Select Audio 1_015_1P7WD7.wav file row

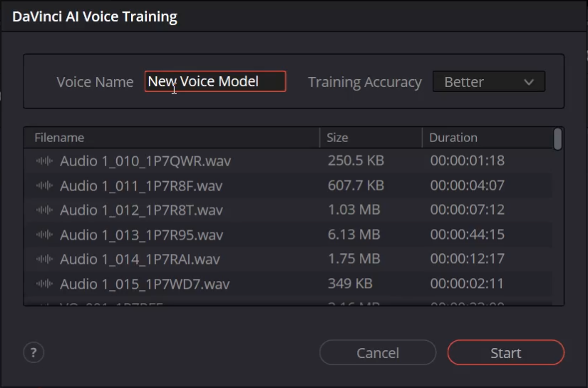click(288, 284)
